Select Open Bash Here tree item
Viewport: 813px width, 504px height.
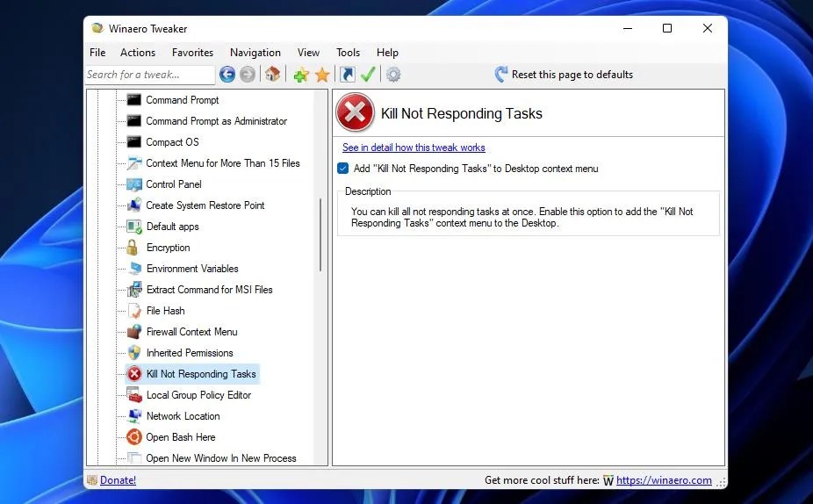(x=181, y=437)
